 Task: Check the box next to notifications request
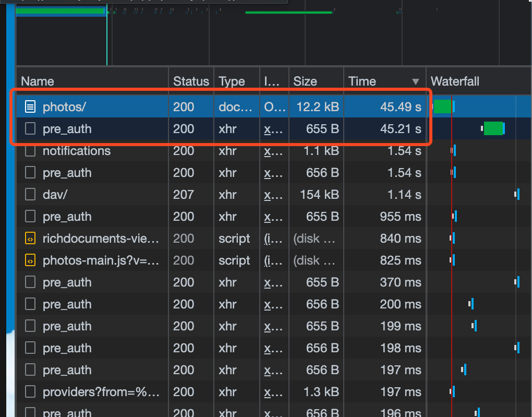pyautogui.click(x=30, y=151)
